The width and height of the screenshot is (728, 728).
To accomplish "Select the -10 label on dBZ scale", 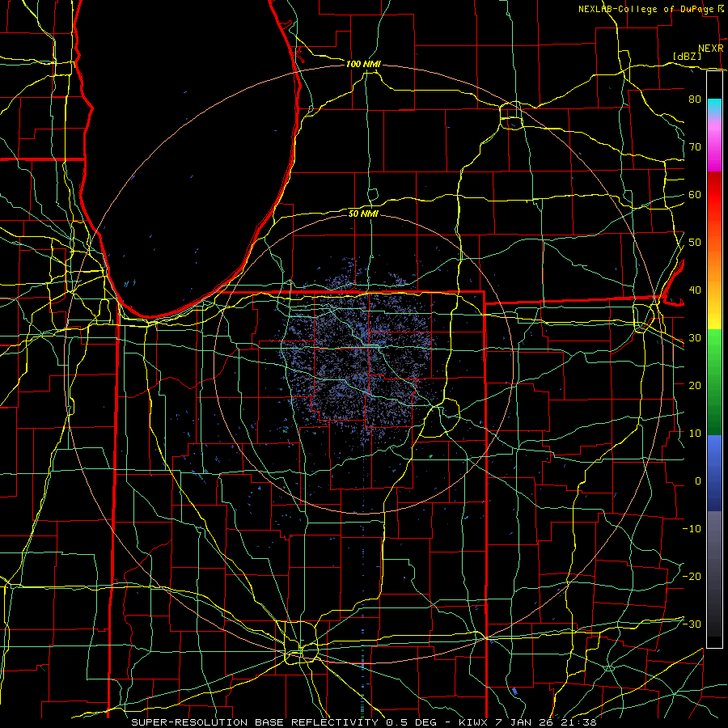I will tap(692, 529).
